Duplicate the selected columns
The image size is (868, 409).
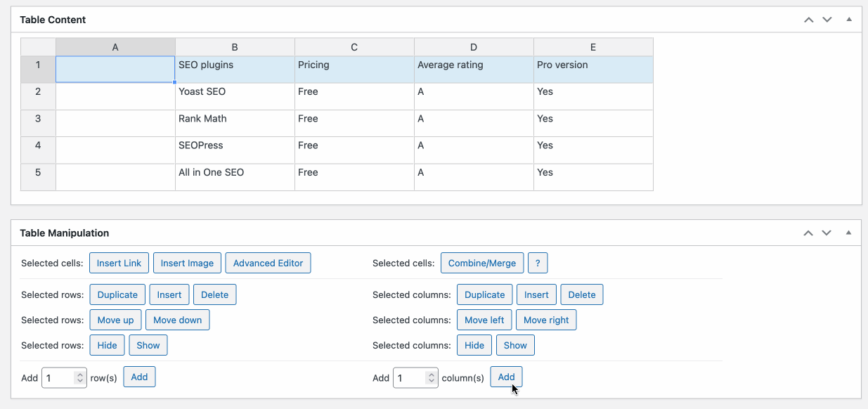pos(485,294)
